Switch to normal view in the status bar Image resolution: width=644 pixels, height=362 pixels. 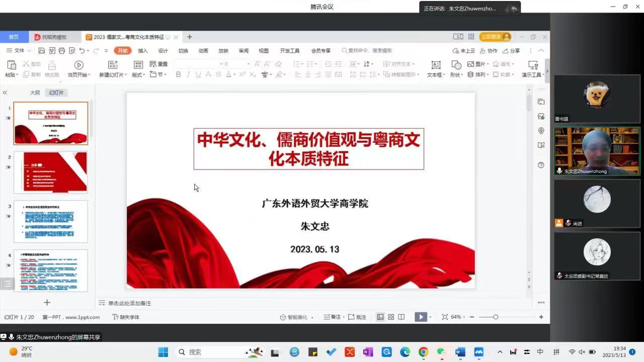tap(380, 317)
